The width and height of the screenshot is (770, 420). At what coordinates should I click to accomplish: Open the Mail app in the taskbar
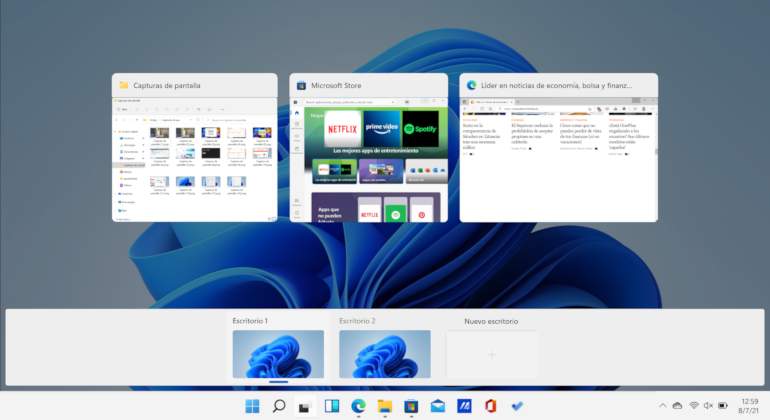click(438, 406)
